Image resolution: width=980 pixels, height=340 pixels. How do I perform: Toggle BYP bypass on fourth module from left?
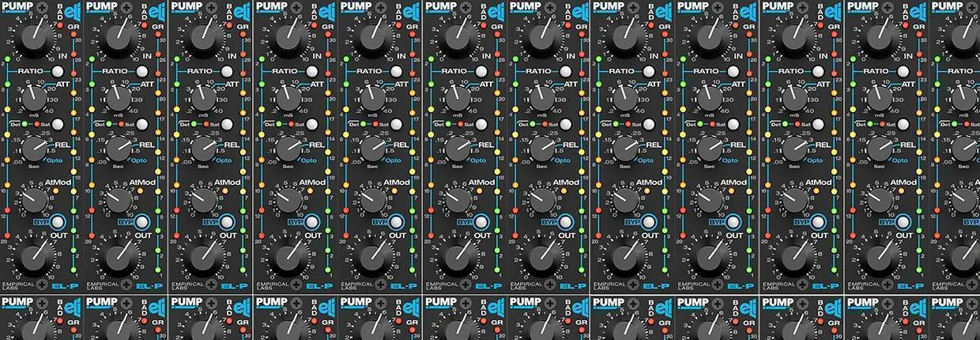pos(312,222)
